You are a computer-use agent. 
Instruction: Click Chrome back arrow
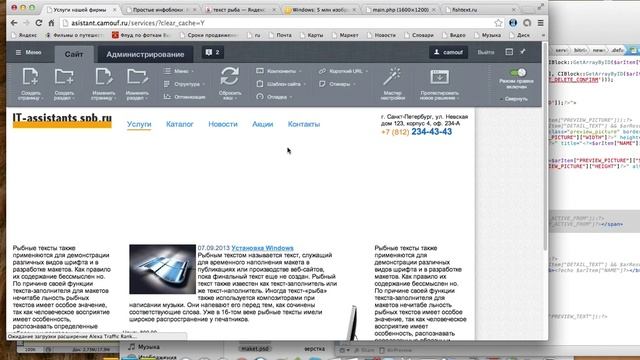click(x=14, y=23)
